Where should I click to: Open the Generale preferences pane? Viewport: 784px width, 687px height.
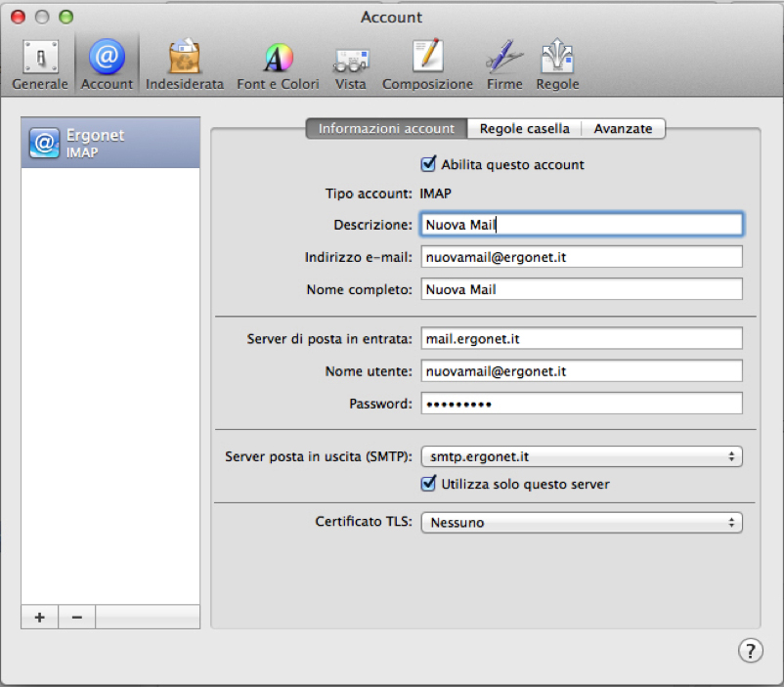40,64
